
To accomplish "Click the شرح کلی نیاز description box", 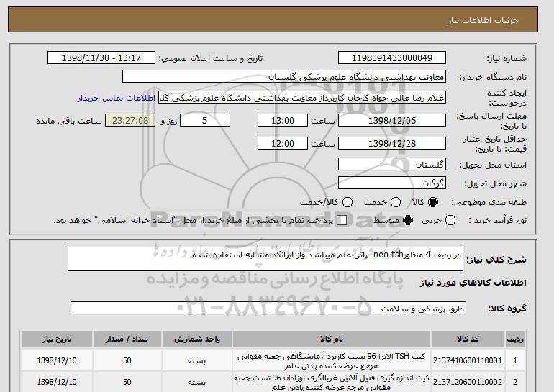I will [265, 259].
